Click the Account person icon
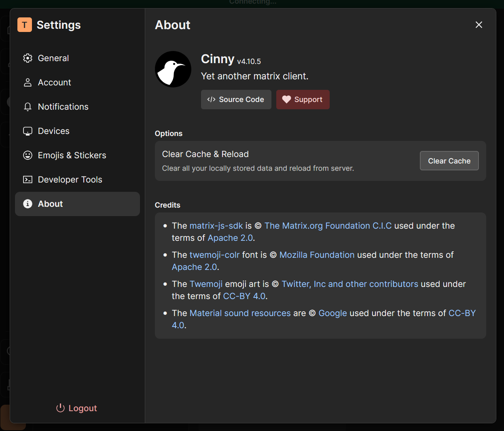 tap(28, 83)
